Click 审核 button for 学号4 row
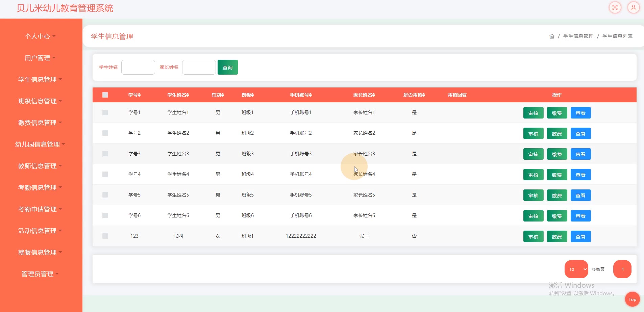Image resolution: width=644 pixels, height=312 pixels. 533,175
